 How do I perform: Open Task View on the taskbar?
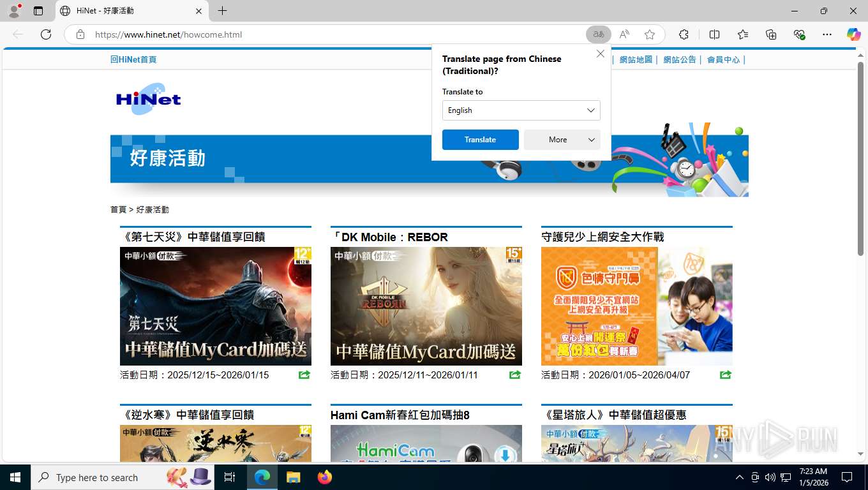pyautogui.click(x=230, y=477)
